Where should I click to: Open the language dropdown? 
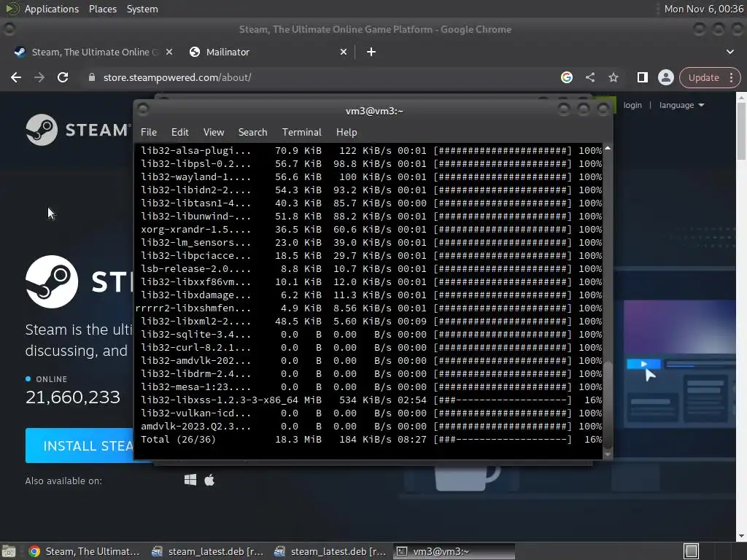coord(681,105)
